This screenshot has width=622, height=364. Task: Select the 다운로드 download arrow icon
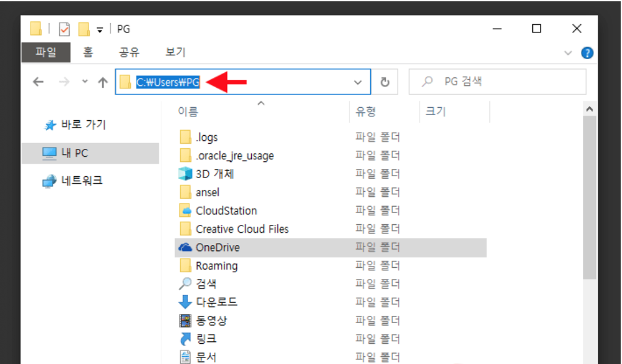(185, 302)
